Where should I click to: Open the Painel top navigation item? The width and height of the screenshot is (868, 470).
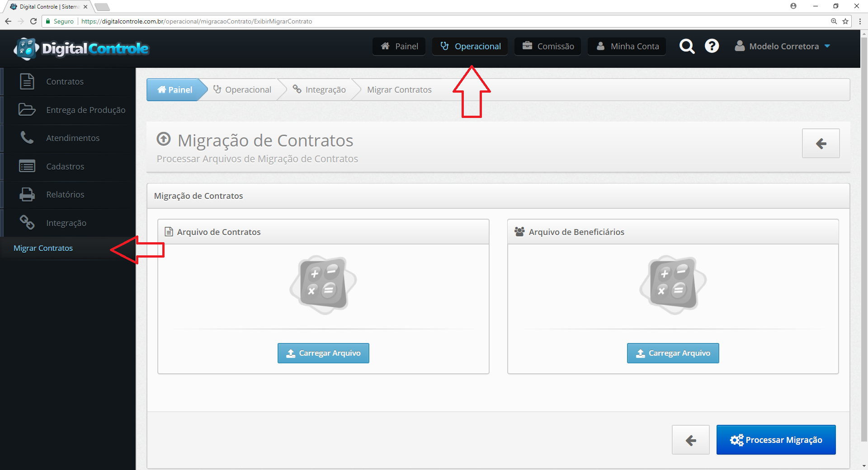pos(399,46)
